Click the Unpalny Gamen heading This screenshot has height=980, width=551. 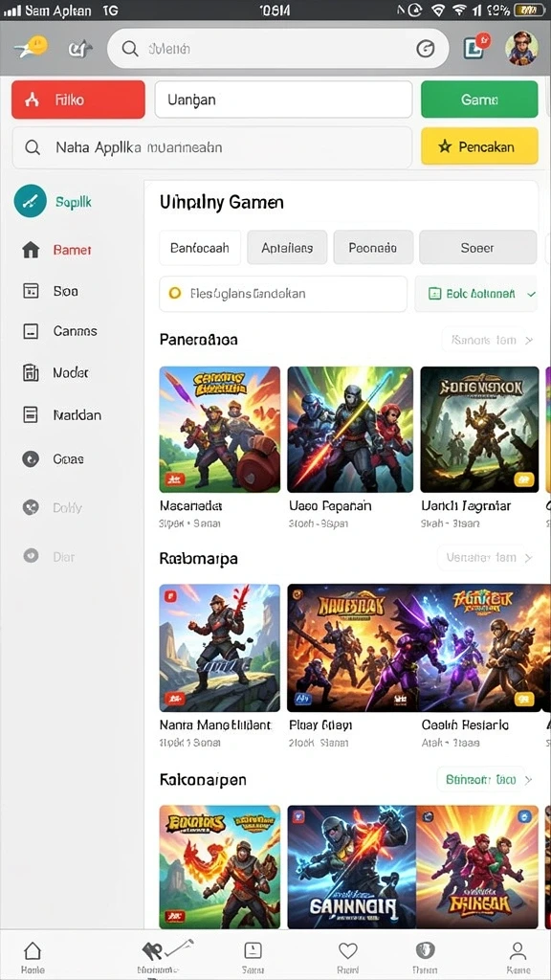tap(221, 203)
